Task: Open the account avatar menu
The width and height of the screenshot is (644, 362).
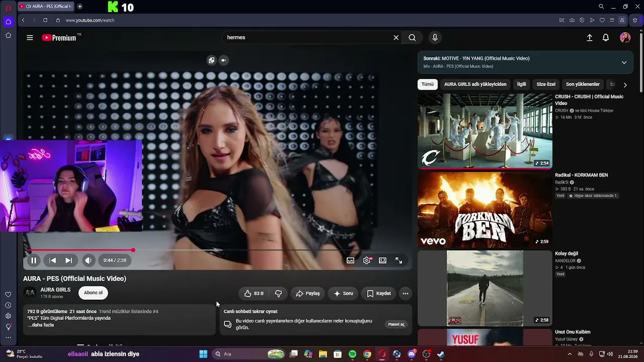Action: (625, 38)
